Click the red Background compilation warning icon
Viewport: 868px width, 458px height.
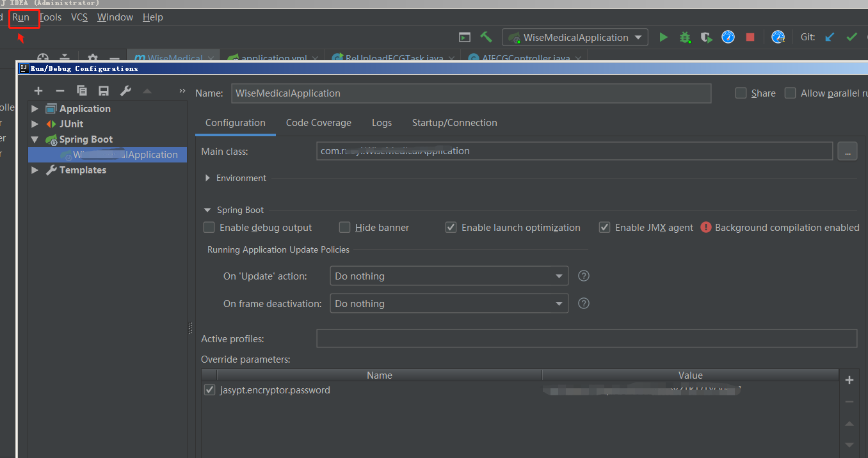pyautogui.click(x=705, y=227)
